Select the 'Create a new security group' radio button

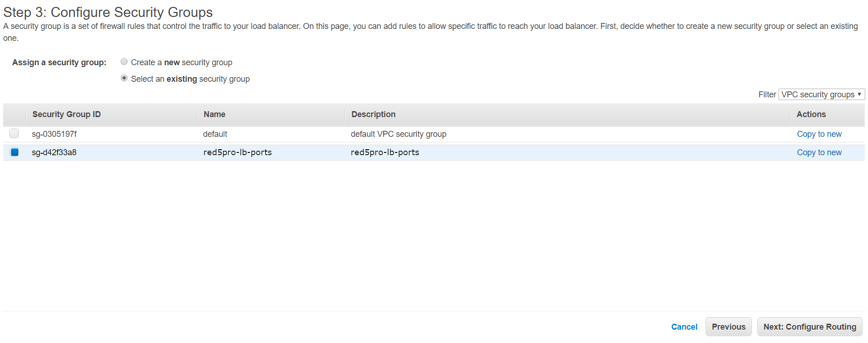click(x=124, y=62)
